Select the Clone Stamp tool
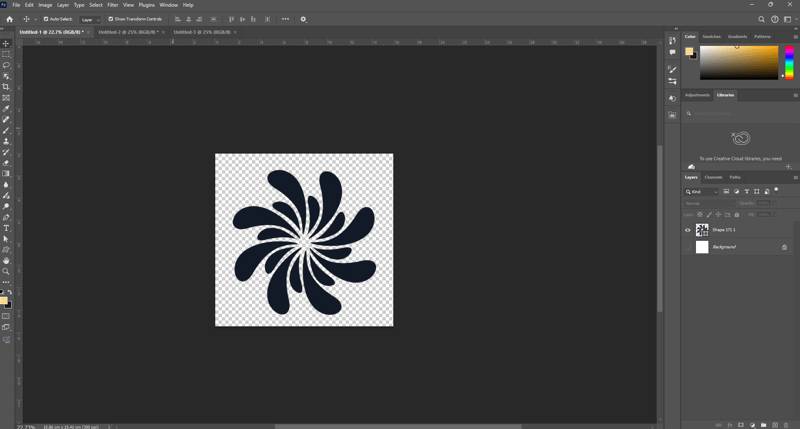The image size is (800, 429). [6, 141]
